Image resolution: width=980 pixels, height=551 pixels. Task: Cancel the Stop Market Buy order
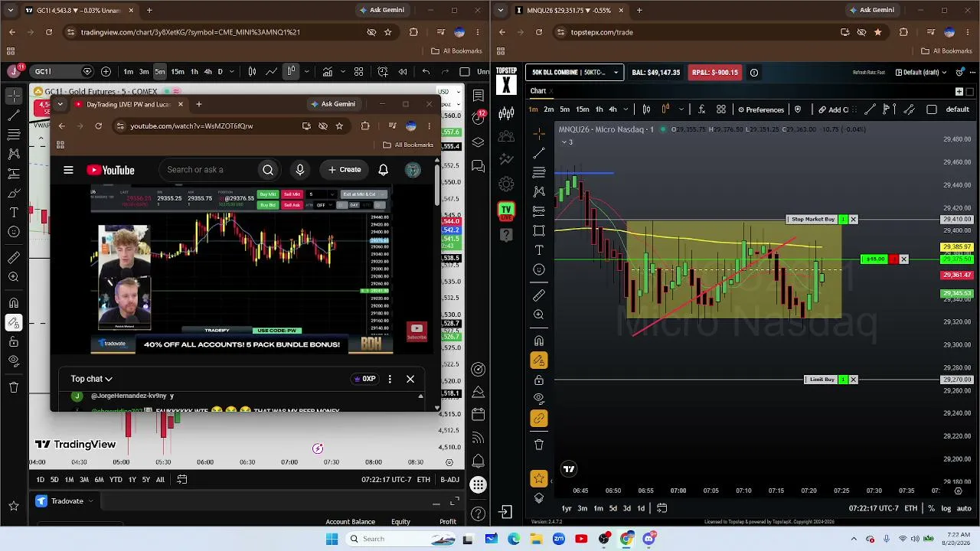click(853, 220)
